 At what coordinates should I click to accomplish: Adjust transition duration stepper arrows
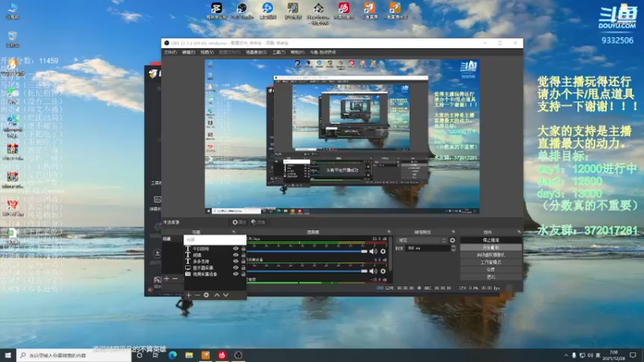point(453,249)
